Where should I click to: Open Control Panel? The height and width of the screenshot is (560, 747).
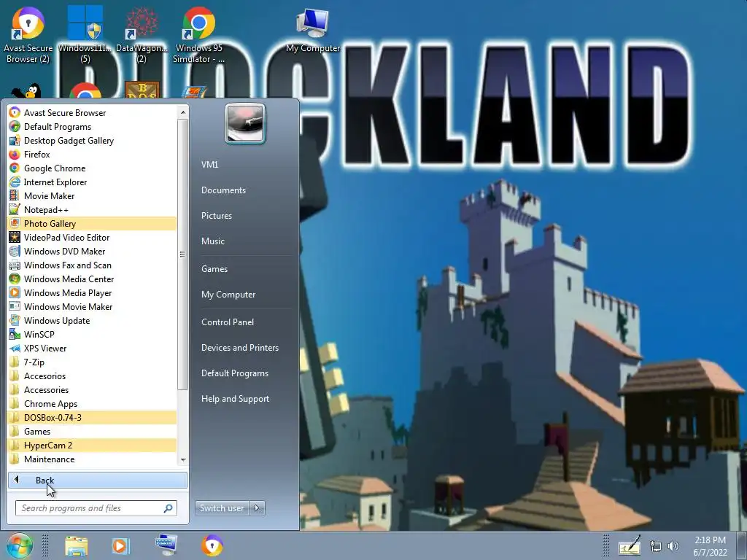pyautogui.click(x=228, y=322)
